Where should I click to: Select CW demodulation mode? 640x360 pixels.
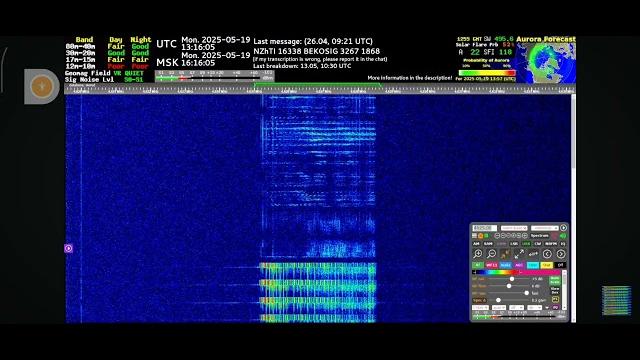(x=538, y=244)
